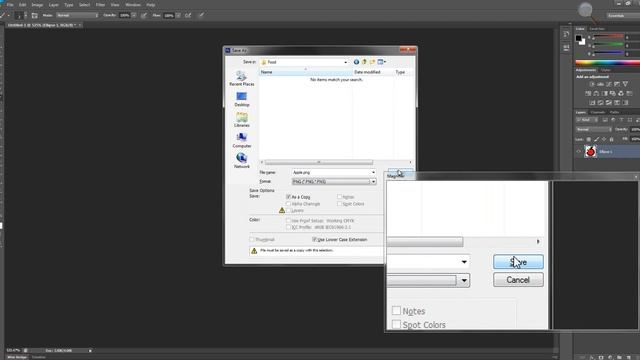640x360 pixels.
Task: Add Curves adjustment icon
Action: coord(609,84)
